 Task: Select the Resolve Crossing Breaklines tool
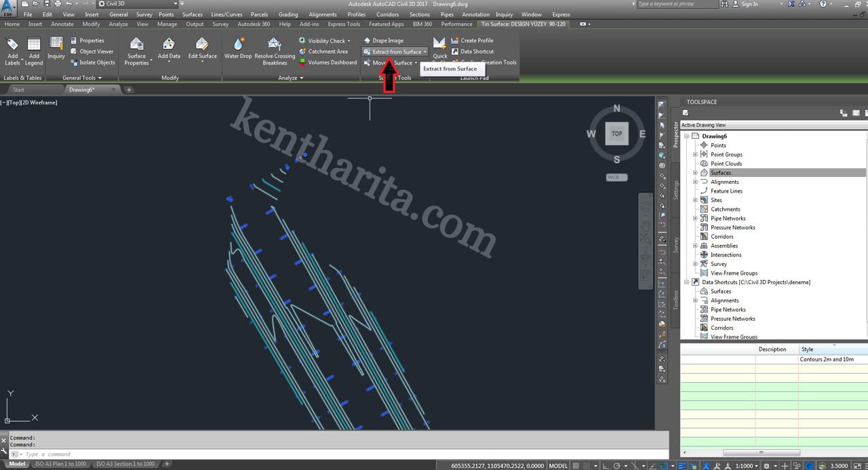point(275,50)
